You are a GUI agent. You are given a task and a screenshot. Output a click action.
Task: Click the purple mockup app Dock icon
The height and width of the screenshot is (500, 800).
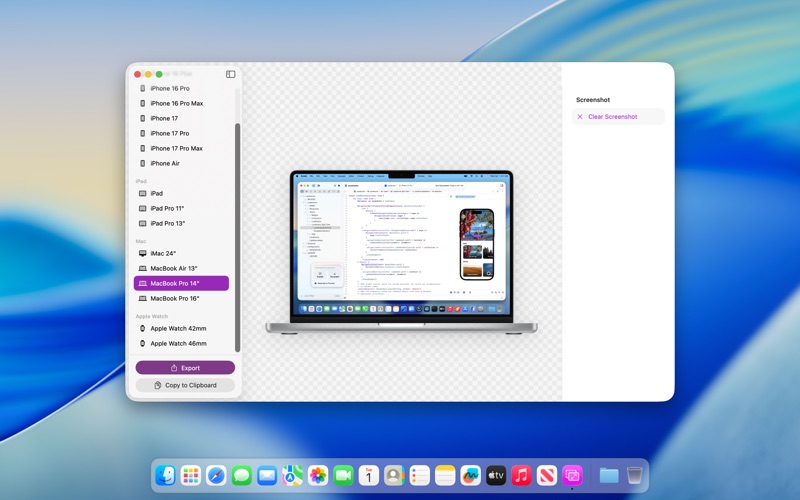(x=572, y=476)
